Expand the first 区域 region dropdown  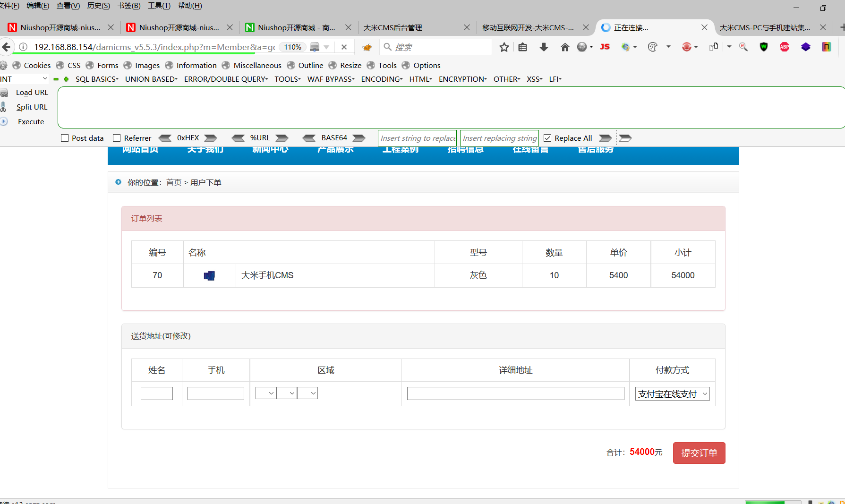coord(266,393)
